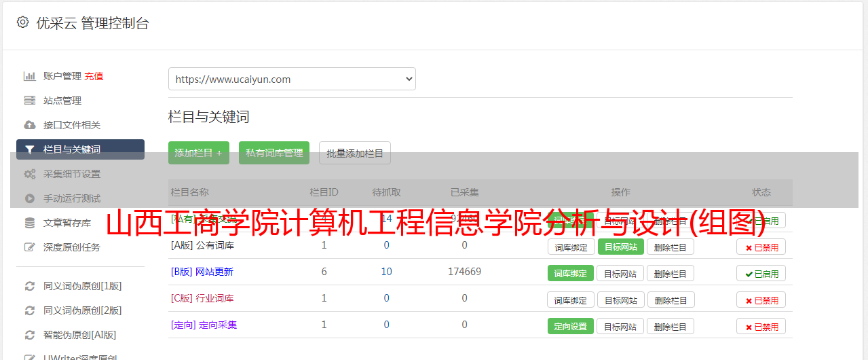Click 删除栏目 in the [A版] 公有词库 row
This screenshot has width=868, height=360.
(670, 247)
